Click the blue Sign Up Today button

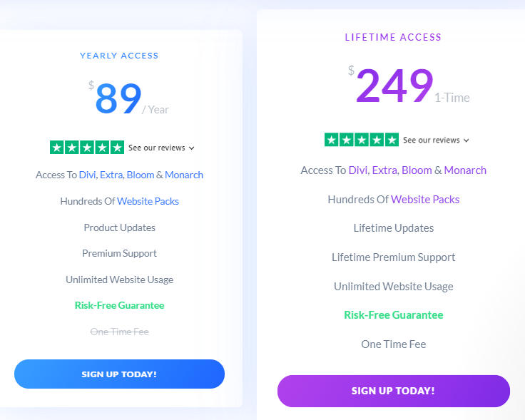pos(119,374)
